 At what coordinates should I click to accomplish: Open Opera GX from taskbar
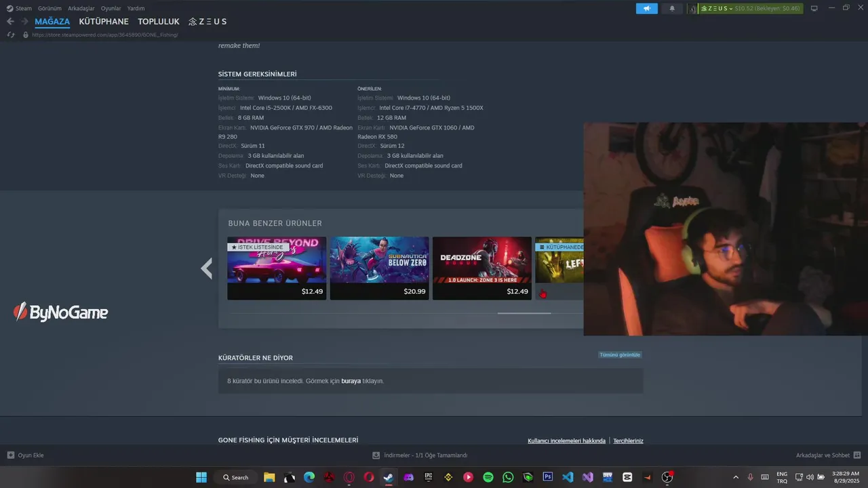click(349, 477)
